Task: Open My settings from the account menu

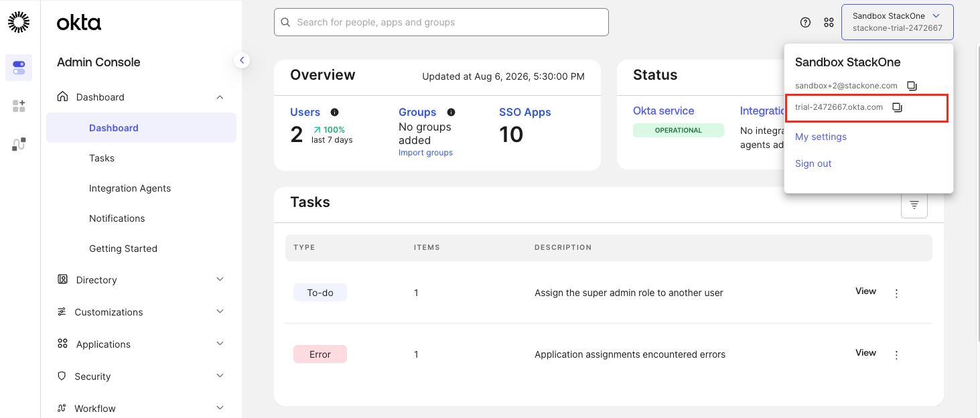Action: [821, 137]
